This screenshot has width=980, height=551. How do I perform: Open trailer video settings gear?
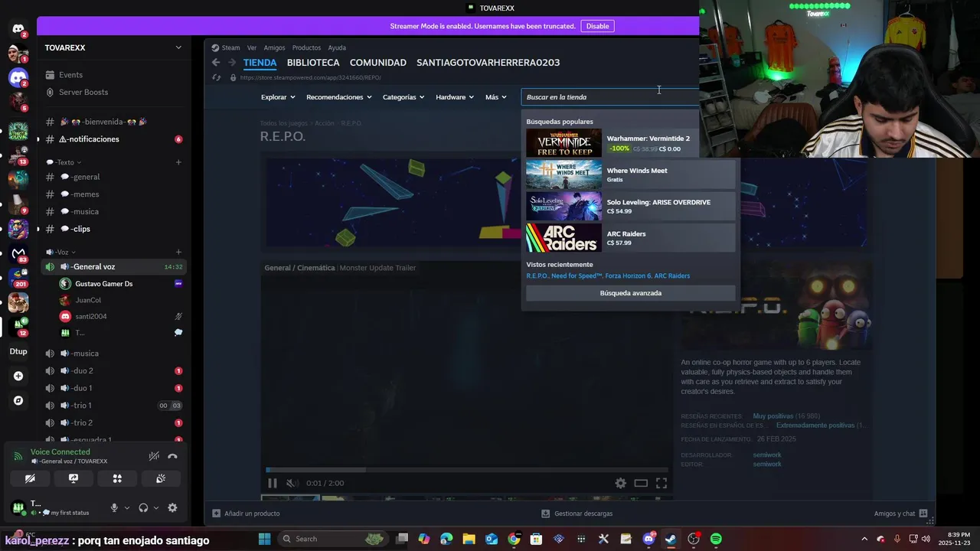621,483
